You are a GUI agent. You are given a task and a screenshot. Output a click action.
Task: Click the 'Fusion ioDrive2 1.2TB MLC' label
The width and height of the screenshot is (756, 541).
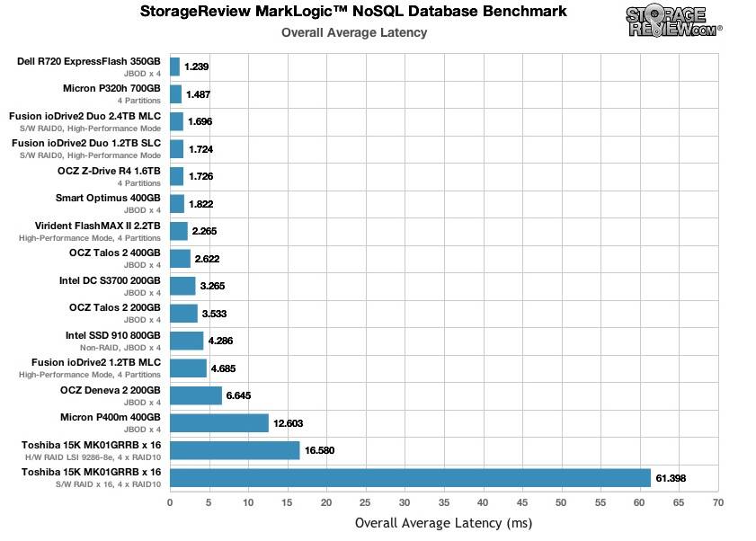pos(96,362)
